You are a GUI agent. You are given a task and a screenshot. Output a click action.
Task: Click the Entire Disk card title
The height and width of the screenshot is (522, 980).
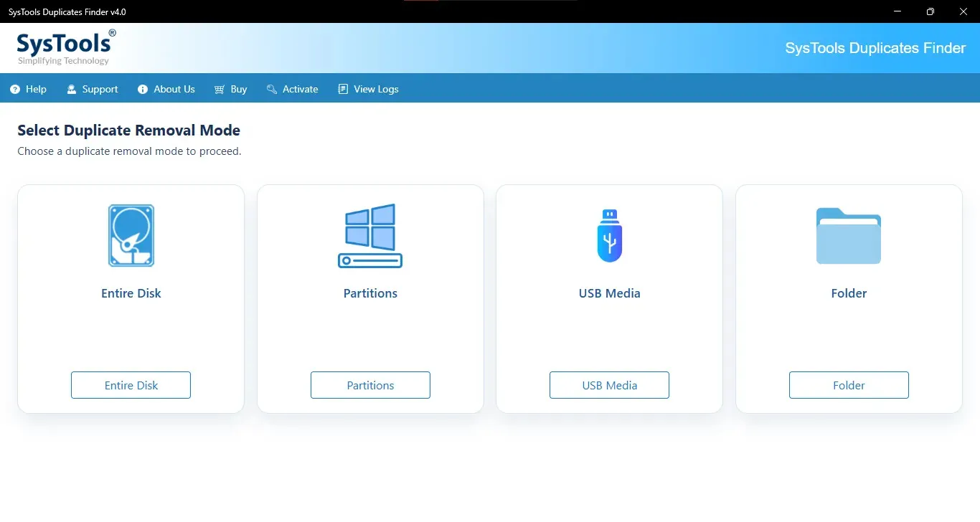pyautogui.click(x=131, y=293)
